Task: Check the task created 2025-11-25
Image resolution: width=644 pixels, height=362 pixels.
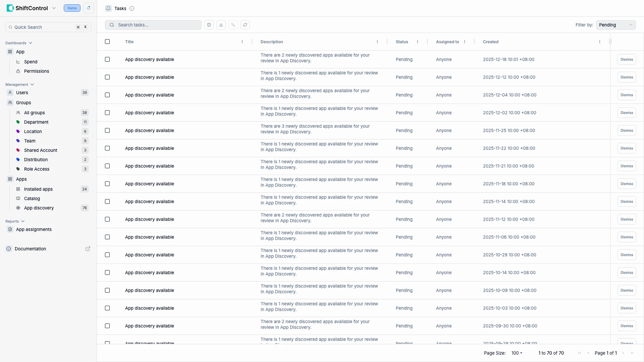Action: [107, 130]
